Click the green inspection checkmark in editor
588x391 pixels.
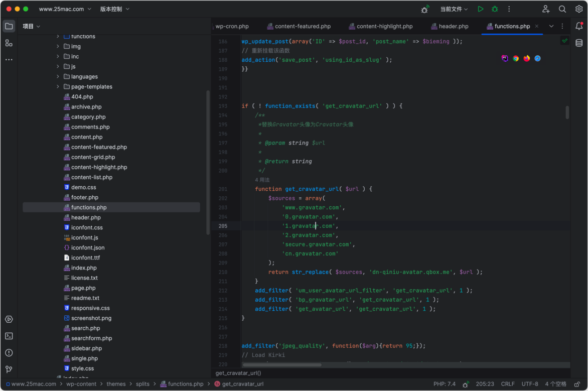pos(565,41)
